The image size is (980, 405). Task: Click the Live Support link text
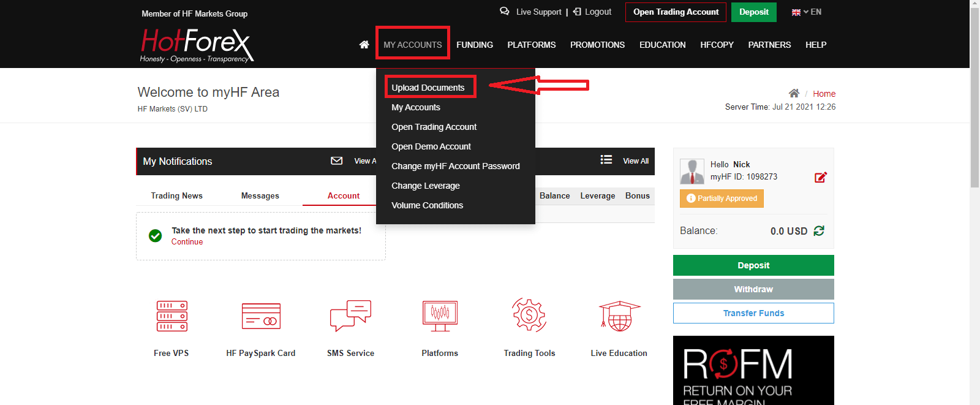[539, 12]
